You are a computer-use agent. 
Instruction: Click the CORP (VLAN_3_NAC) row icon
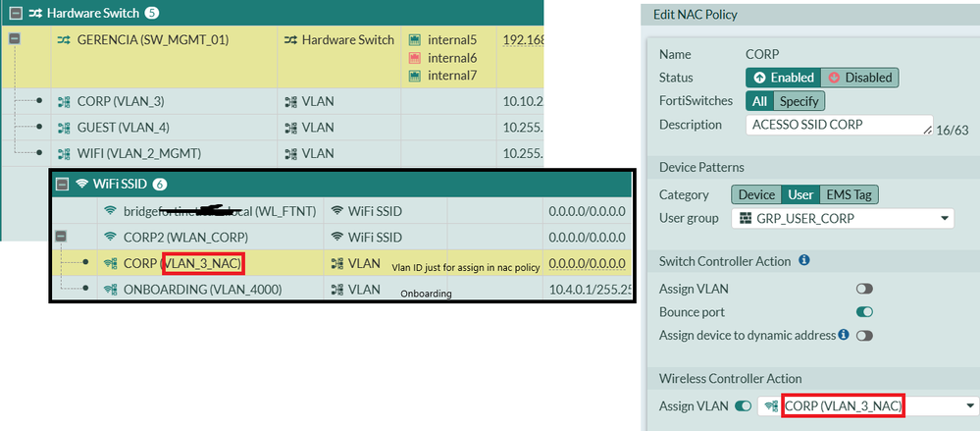click(x=111, y=264)
